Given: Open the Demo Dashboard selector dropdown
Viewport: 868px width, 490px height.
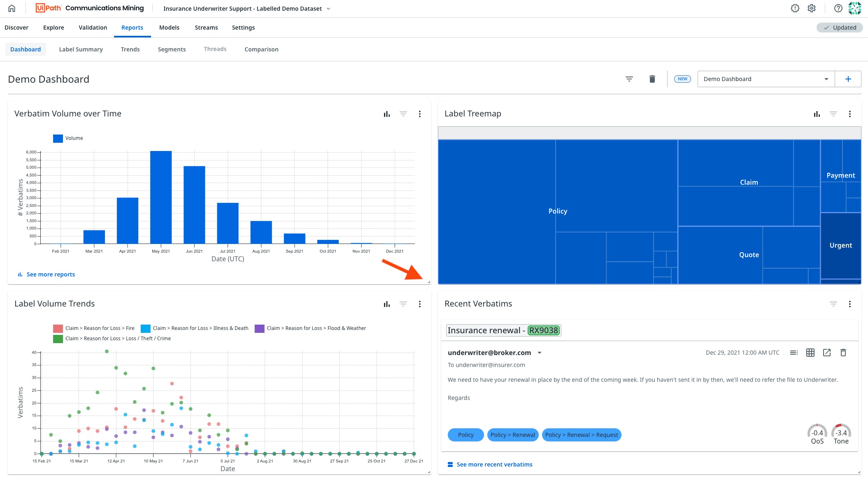Looking at the screenshot, I should pos(766,79).
